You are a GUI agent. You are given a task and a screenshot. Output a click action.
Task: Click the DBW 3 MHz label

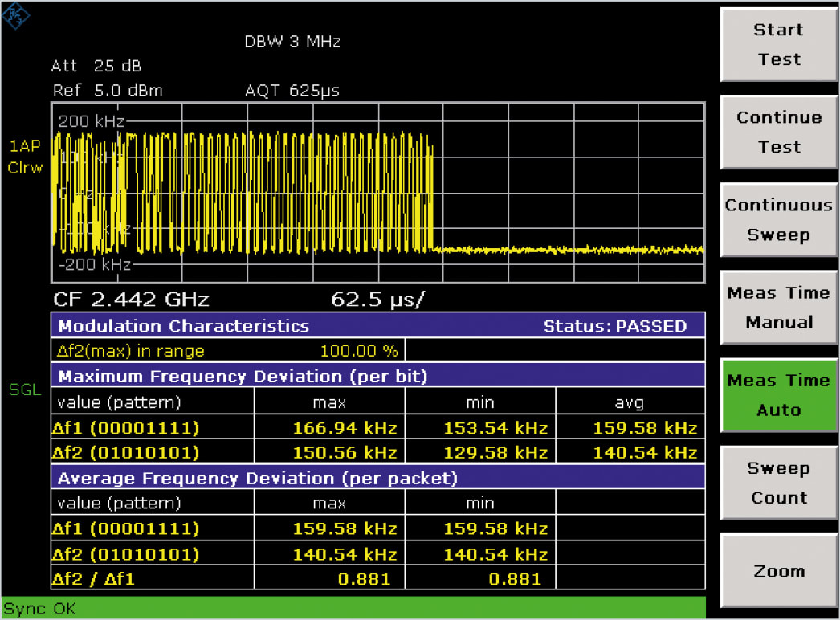click(x=292, y=42)
